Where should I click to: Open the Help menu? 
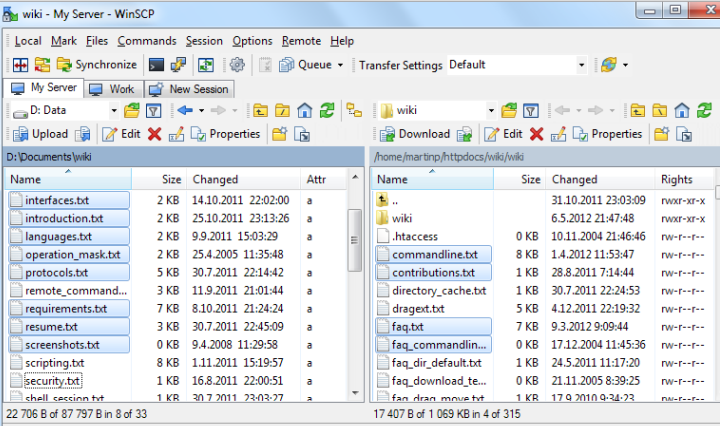tap(342, 41)
